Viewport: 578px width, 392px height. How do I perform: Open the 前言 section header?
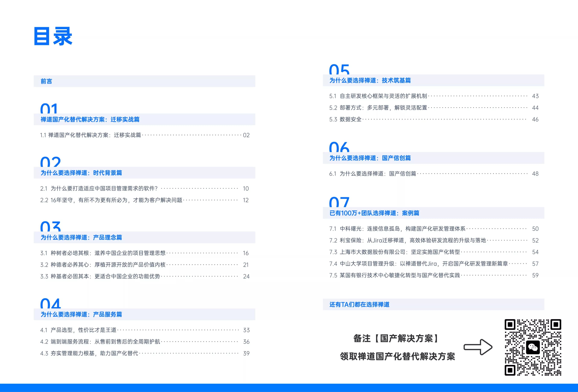(x=47, y=81)
